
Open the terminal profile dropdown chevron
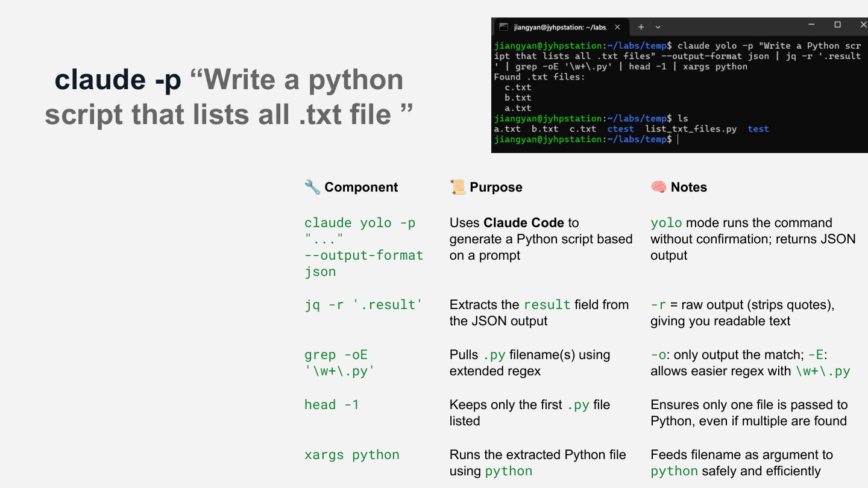658,27
